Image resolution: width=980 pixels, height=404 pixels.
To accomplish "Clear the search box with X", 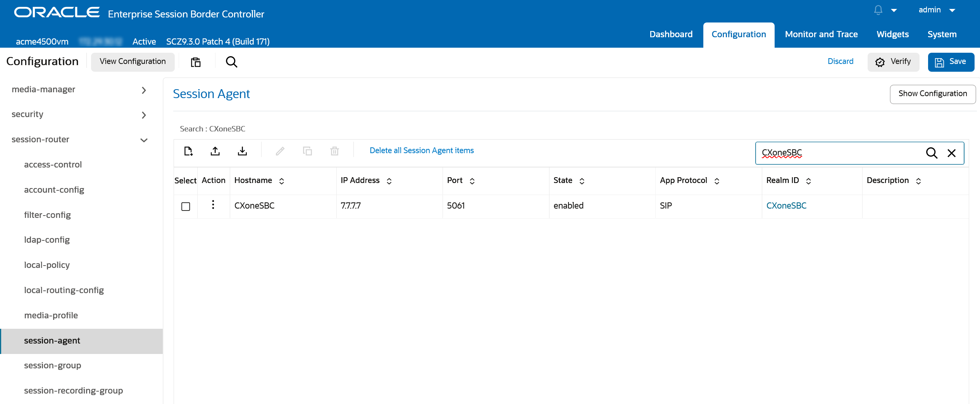I will point(951,153).
